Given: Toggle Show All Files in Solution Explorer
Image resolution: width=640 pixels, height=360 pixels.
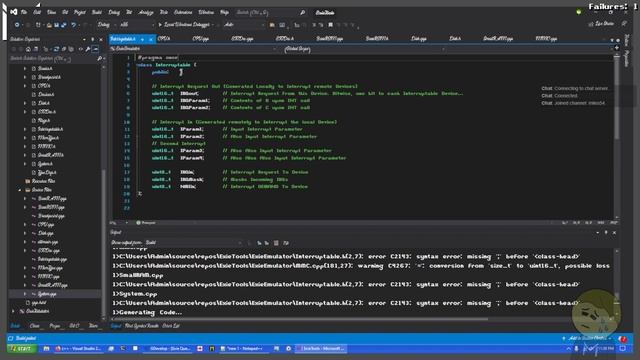Looking at the screenshot, I should tap(71, 49).
